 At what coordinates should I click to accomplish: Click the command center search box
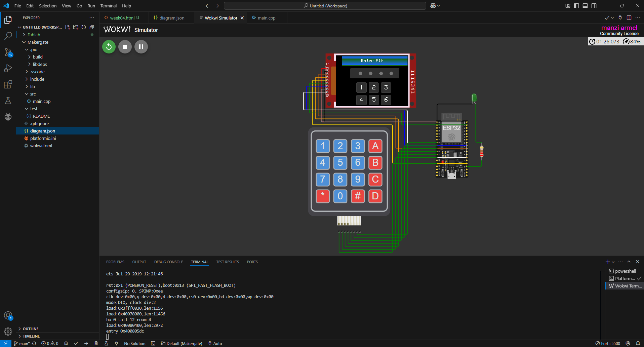point(325,6)
